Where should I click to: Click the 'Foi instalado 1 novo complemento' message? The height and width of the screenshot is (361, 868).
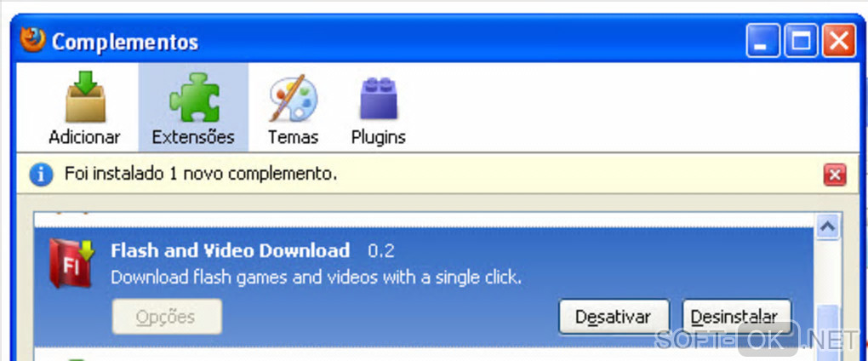201,175
